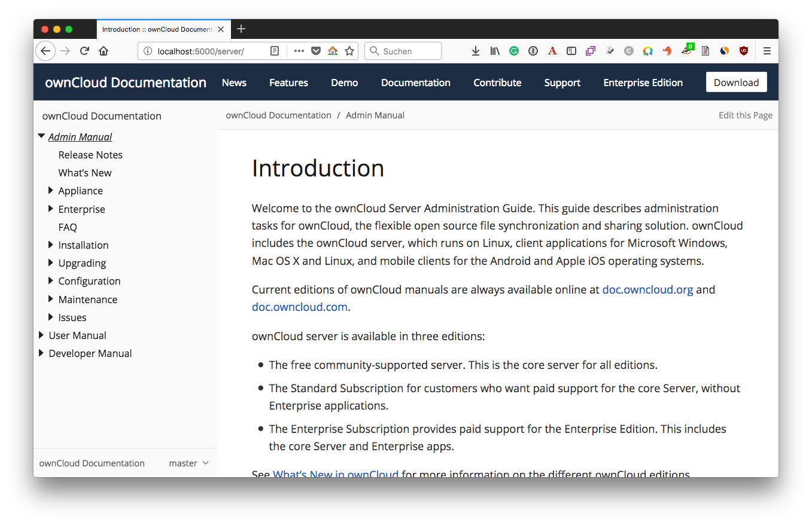This screenshot has width=812, height=525.
Task: Save page to Pocket
Action: click(315, 51)
